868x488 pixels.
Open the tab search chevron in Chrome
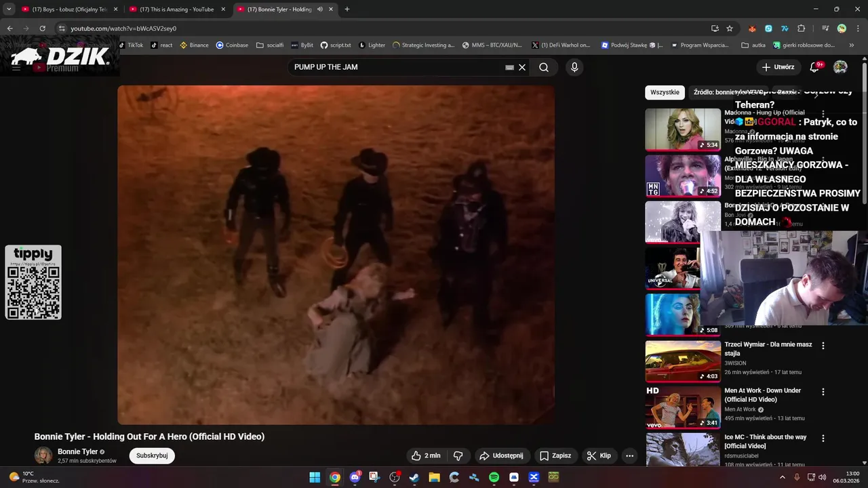9,9
